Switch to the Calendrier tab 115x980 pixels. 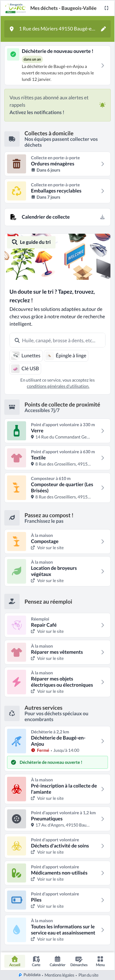(57, 961)
